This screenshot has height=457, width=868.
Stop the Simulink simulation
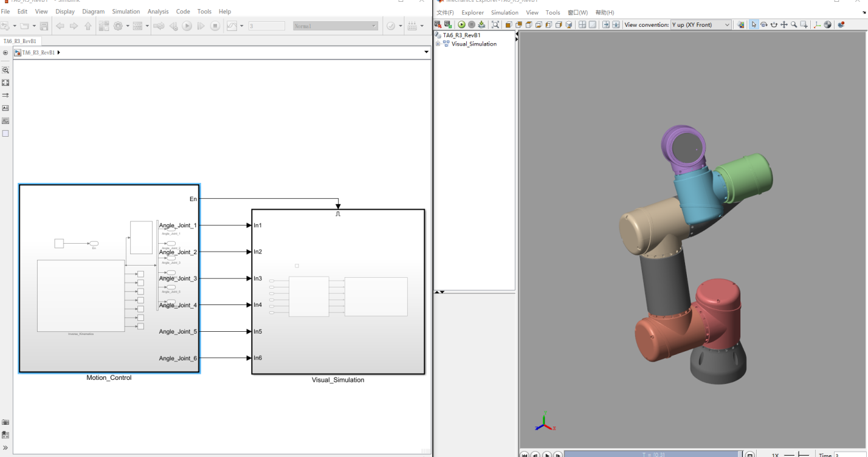click(x=215, y=26)
